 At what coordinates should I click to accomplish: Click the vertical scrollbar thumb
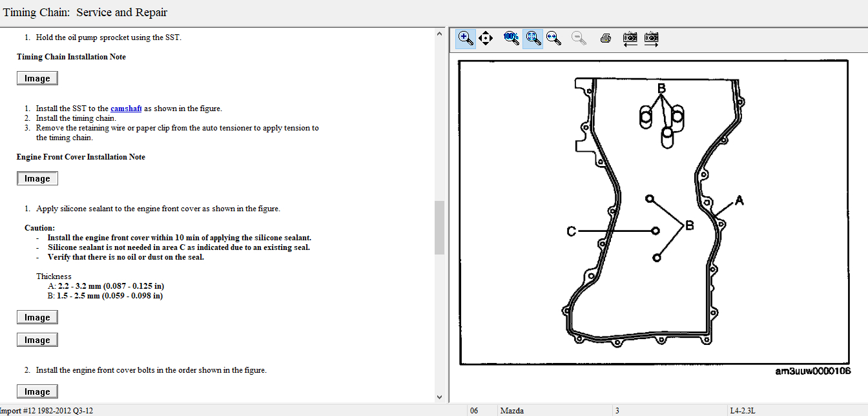[439, 227]
